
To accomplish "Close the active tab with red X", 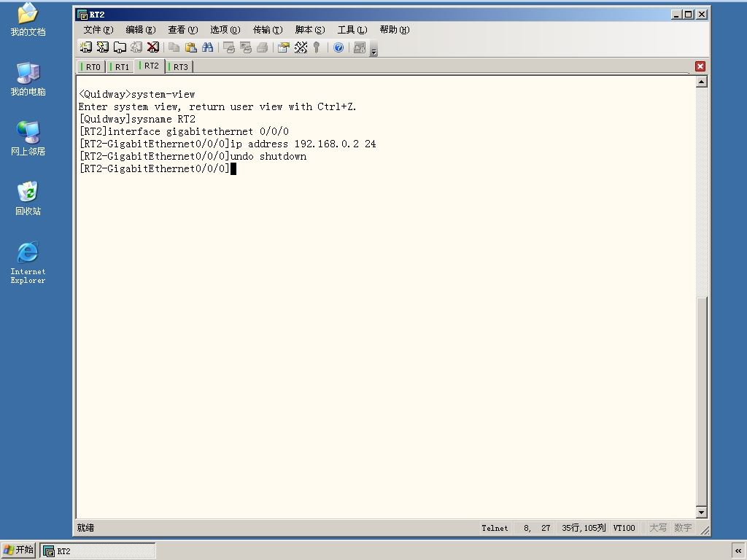I will coord(700,66).
